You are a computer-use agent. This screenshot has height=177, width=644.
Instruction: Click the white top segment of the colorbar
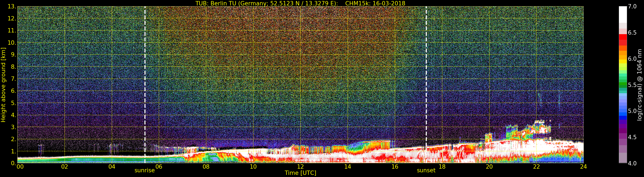[x=623, y=15]
